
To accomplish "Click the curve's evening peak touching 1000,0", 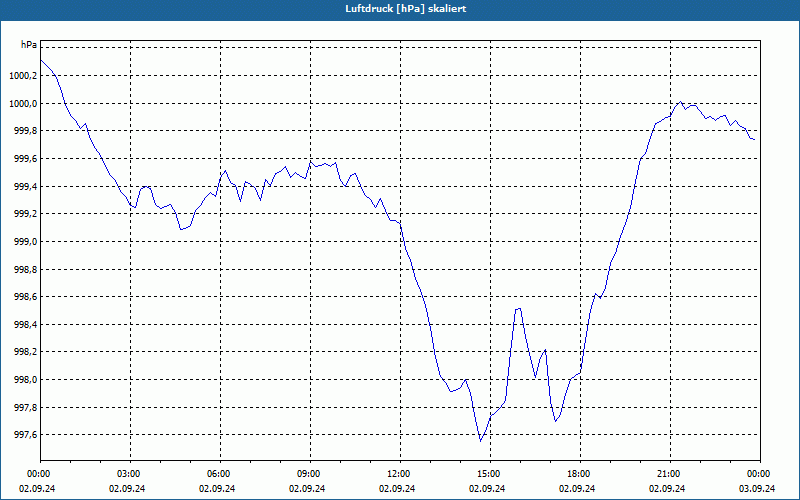I will coord(680,102).
